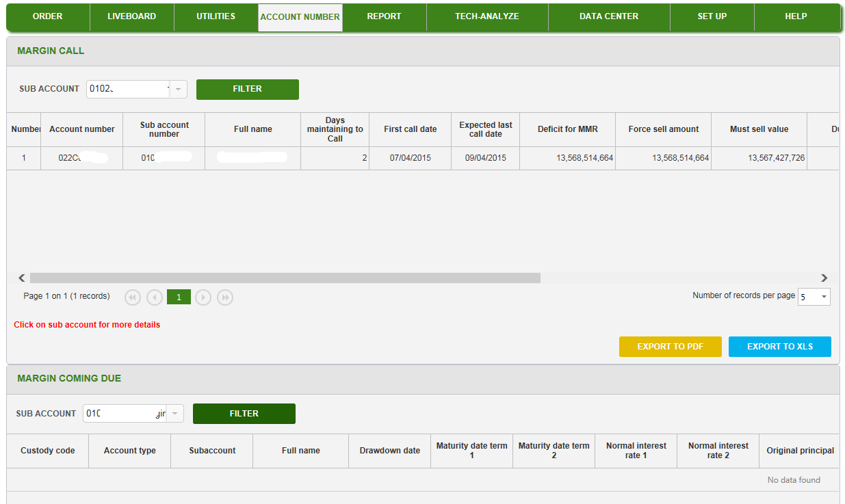This screenshot has height=504, width=845.
Task: Select page 1 in pagination
Action: pos(179,297)
